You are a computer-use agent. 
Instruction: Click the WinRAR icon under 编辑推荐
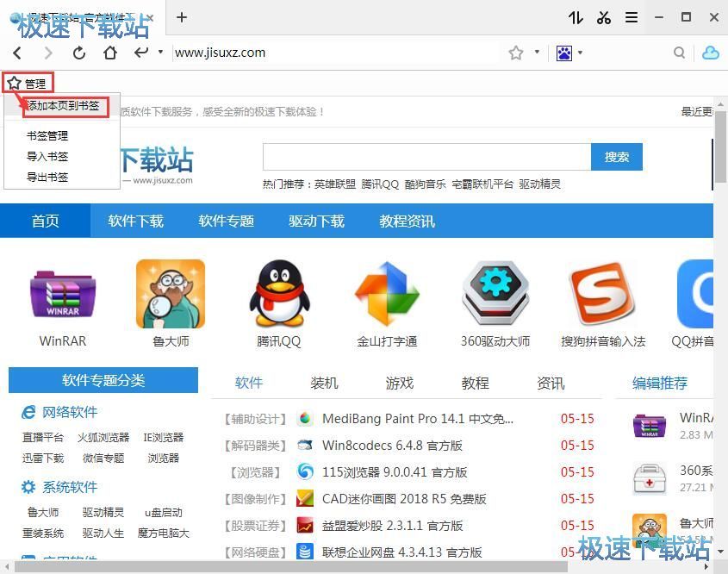(x=649, y=425)
